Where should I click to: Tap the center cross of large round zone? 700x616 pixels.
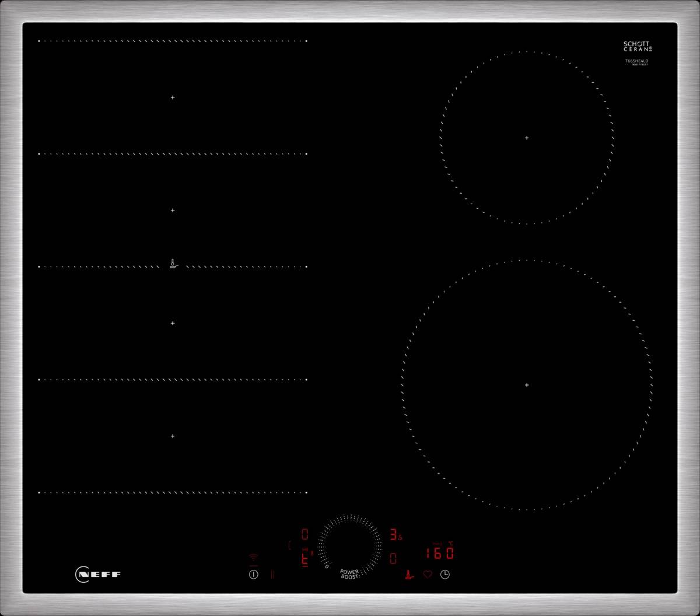point(527,385)
